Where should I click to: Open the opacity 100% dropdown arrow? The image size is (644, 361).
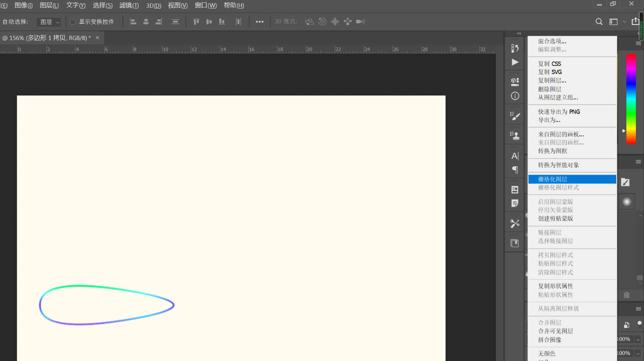point(638,340)
